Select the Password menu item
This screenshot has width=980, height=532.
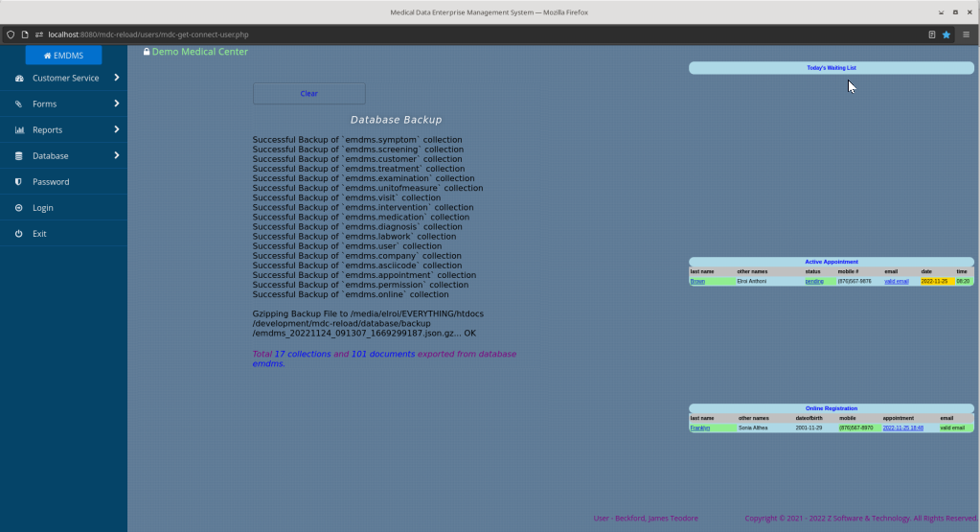[x=63, y=182]
